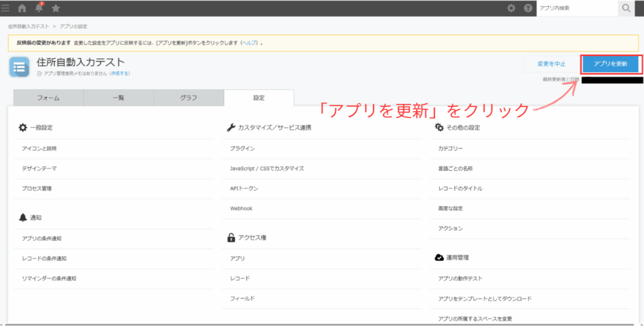Viewport: 644px width, 327px height.
Task: Click the 作成する memo link
Action: (x=120, y=74)
